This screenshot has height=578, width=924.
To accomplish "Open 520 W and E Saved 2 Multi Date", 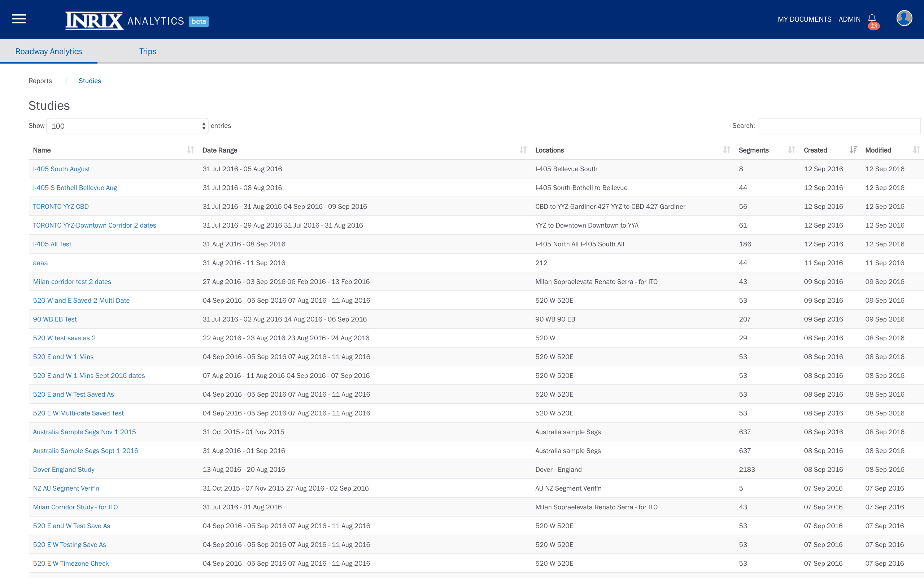I will click(x=81, y=301).
